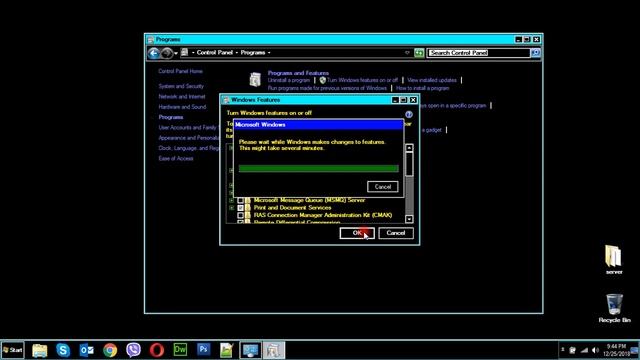Select the Control Panel breadcrumb
The width and height of the screenshot is (640, 360).
[215, 53]
